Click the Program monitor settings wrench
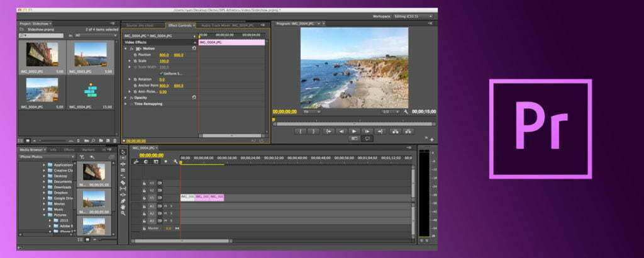 [x=406, y=111]
